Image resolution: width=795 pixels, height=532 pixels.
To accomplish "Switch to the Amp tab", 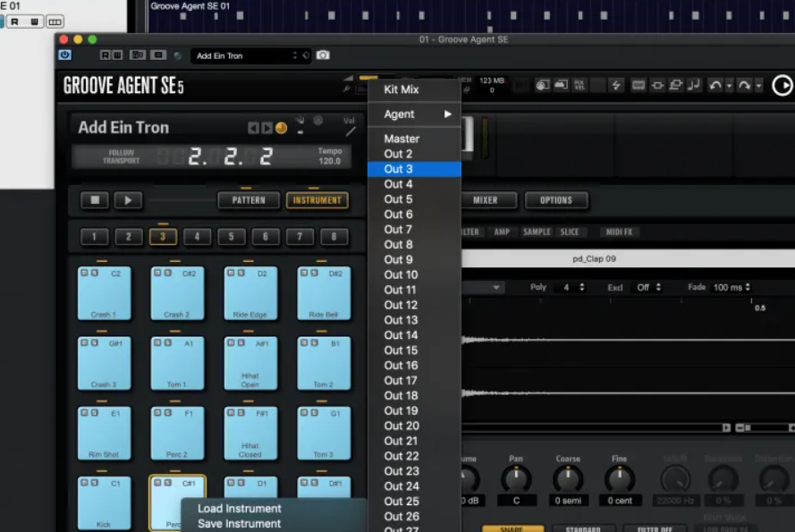I will 502,232.
